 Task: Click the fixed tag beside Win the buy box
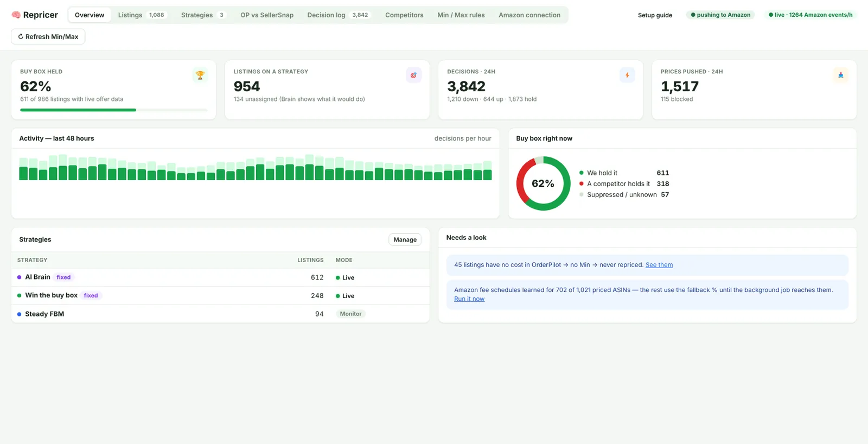point(91,296)
